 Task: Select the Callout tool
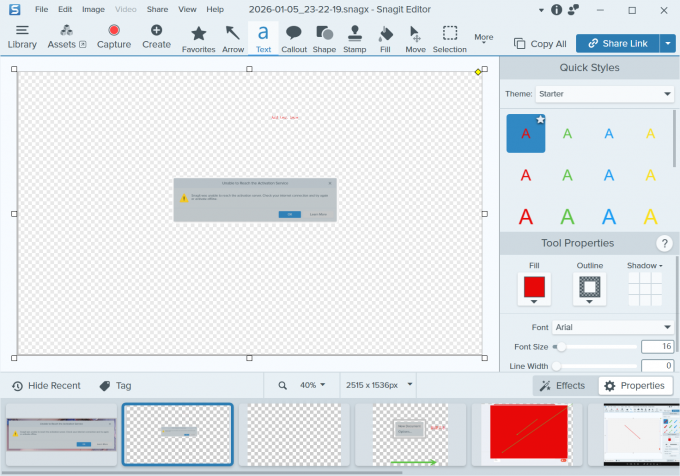click(x=294, y=37)
